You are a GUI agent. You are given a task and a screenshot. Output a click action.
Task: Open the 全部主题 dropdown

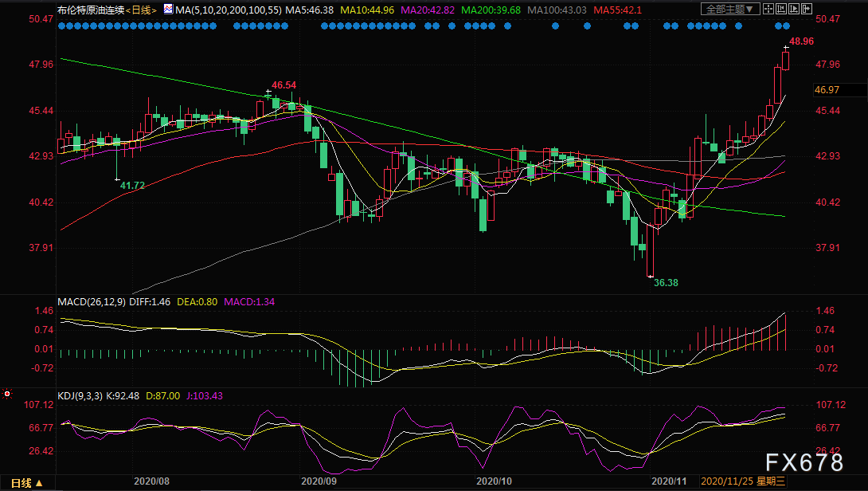726,10
